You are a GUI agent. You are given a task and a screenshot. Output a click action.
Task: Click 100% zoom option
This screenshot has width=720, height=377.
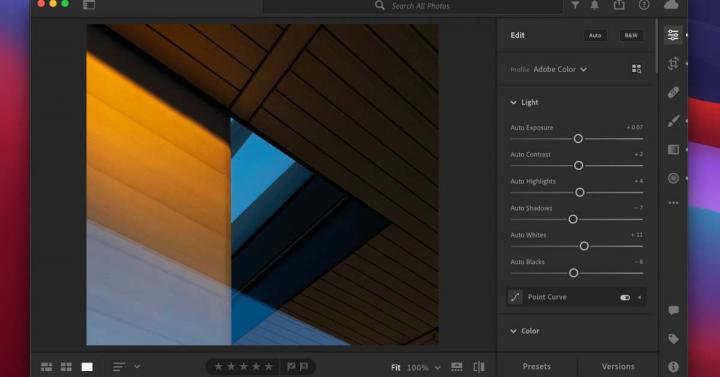coord(418,367)
